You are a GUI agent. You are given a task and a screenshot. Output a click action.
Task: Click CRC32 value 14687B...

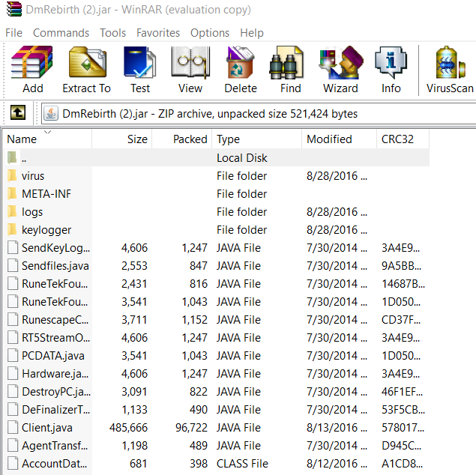pyautogui.click(x=403, y=284)
